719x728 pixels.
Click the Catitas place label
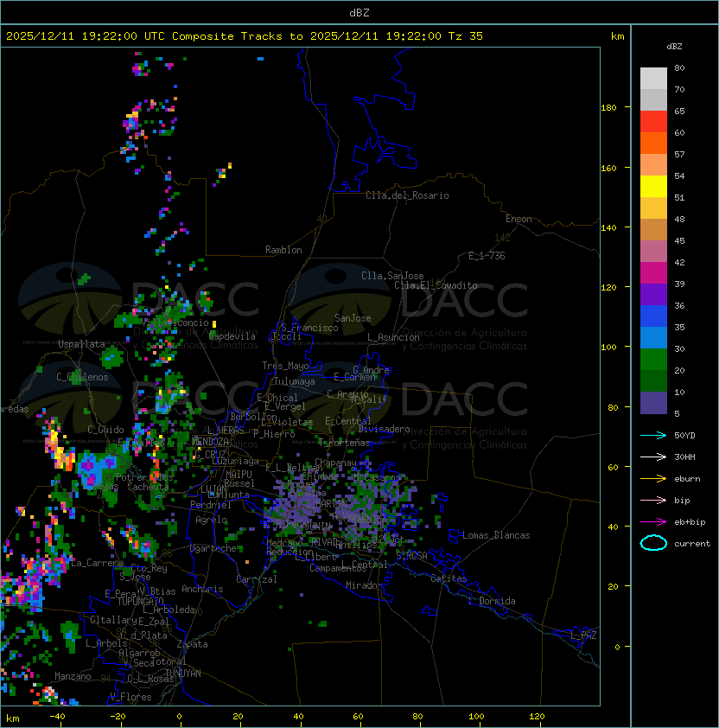pyautogui.click(x=449, y=578)
